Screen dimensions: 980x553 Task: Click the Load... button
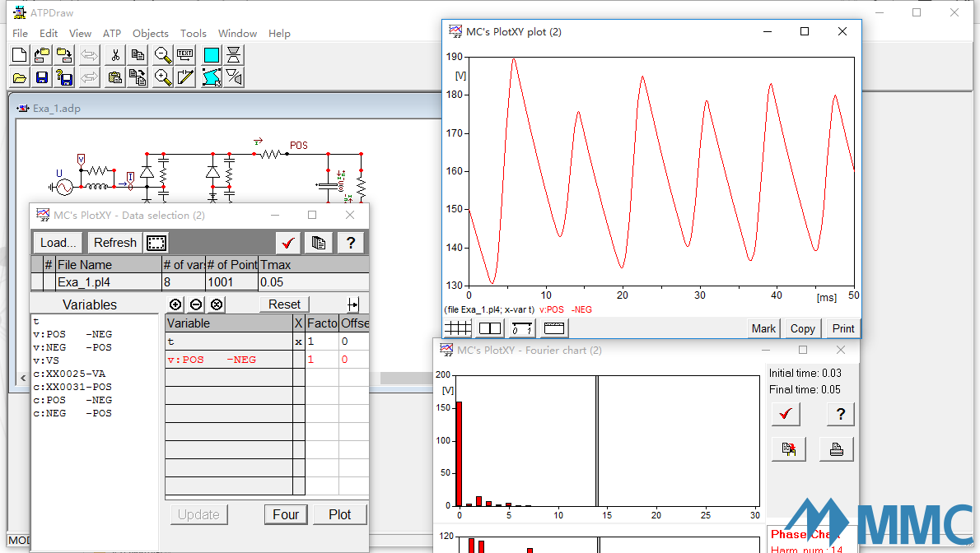click(x=58, y=243)
